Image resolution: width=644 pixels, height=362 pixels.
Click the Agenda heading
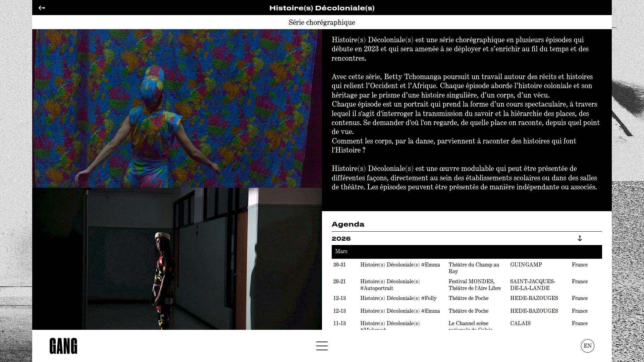[348, 224]
